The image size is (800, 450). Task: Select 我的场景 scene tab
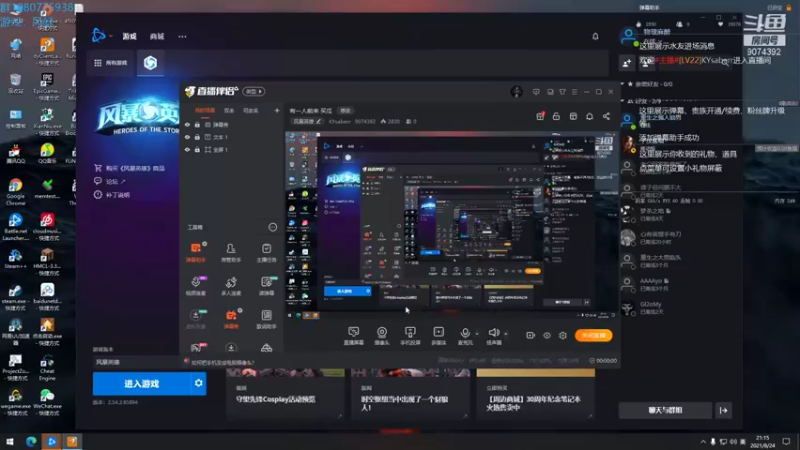[205, 110]
